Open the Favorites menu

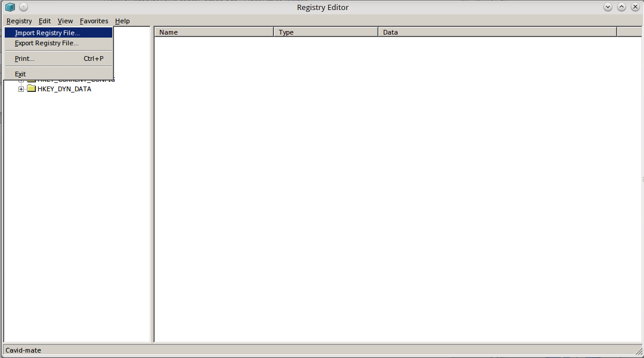94,21
